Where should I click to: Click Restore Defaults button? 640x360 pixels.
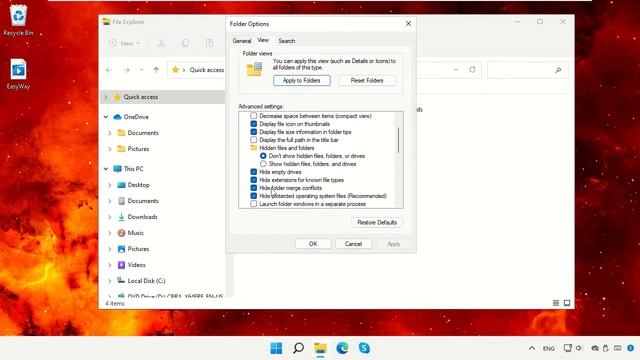pos(377,222)
